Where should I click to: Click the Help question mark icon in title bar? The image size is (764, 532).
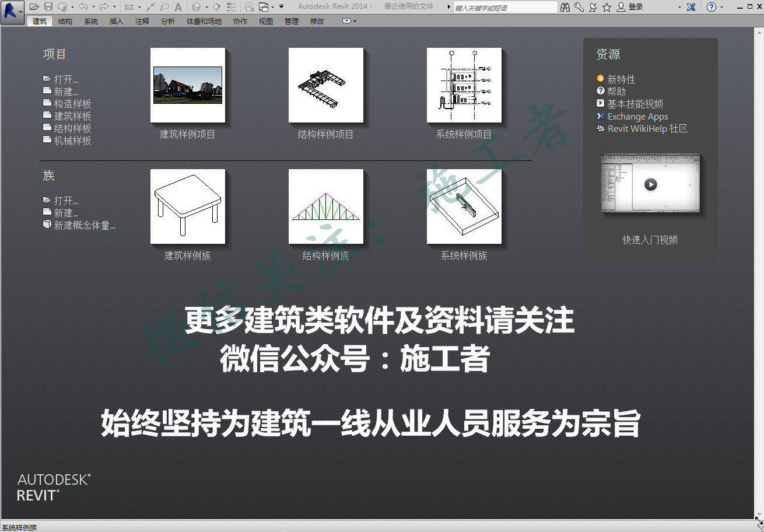click(711, 7)
